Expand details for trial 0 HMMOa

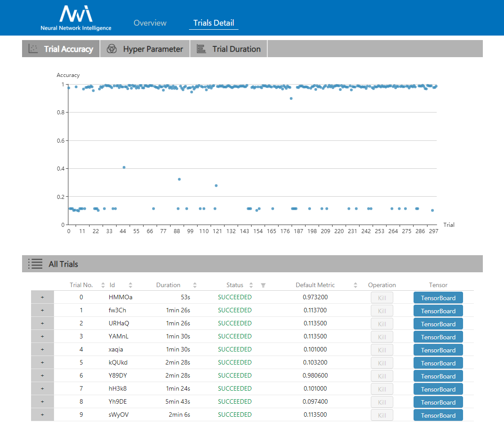click(42, 297)
